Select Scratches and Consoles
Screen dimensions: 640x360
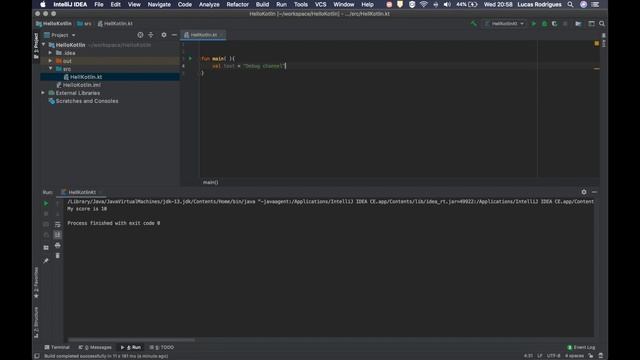point(87,101)
